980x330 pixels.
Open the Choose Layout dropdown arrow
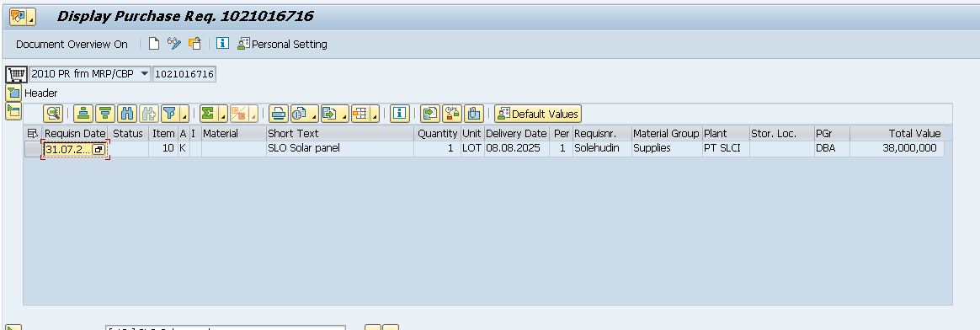tap(375, 114)
